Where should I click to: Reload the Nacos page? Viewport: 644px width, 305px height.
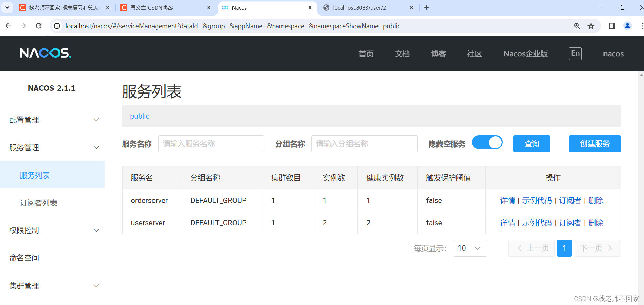pos(39,26)
